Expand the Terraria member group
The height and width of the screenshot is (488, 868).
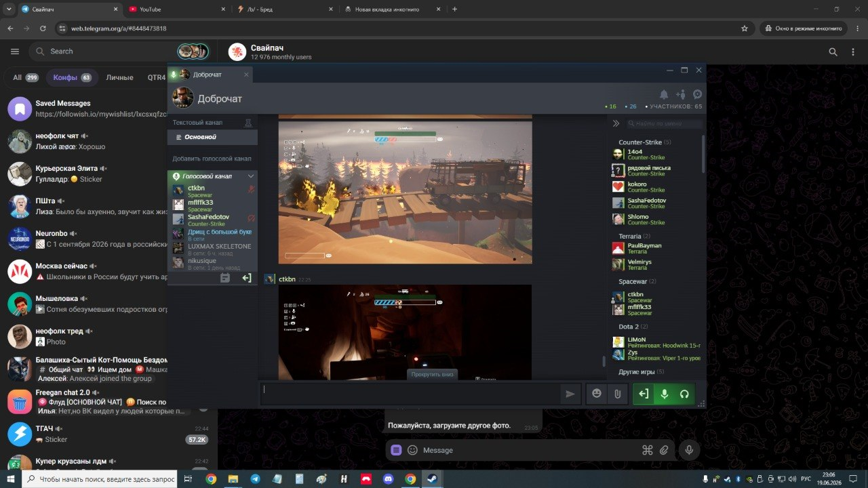coord(634,236)
